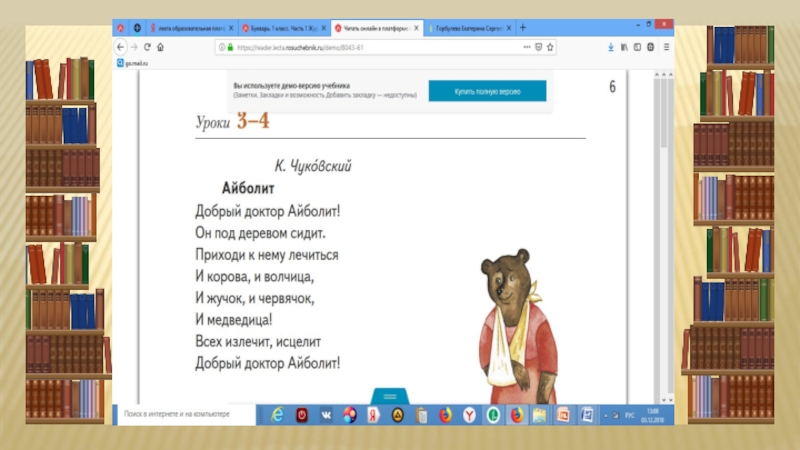Image resolution: width=800 pixels, height=450 pixels.
Task: Open page actions three-dots menu
Action: (x=527, y=47)
